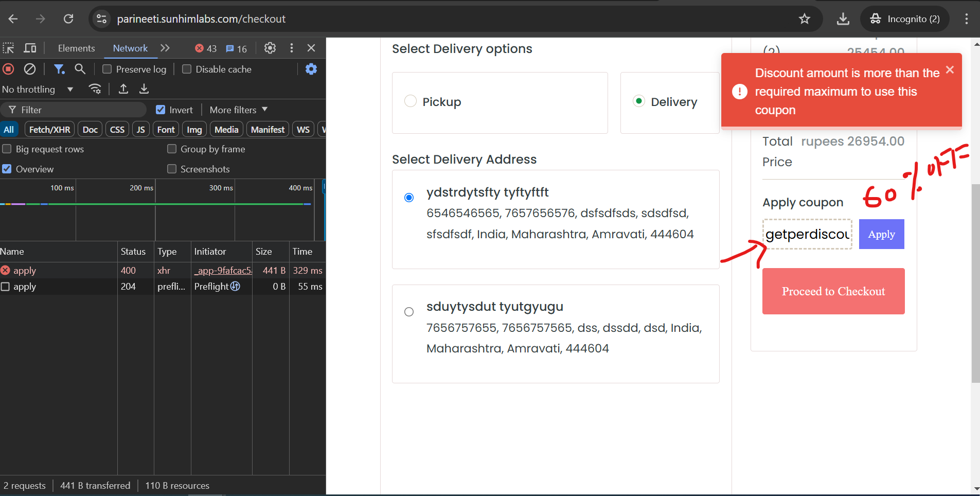This screenshot has height=496, width=980.
Task: Open the Chrome three-dot menu
Action: (967, 19)
